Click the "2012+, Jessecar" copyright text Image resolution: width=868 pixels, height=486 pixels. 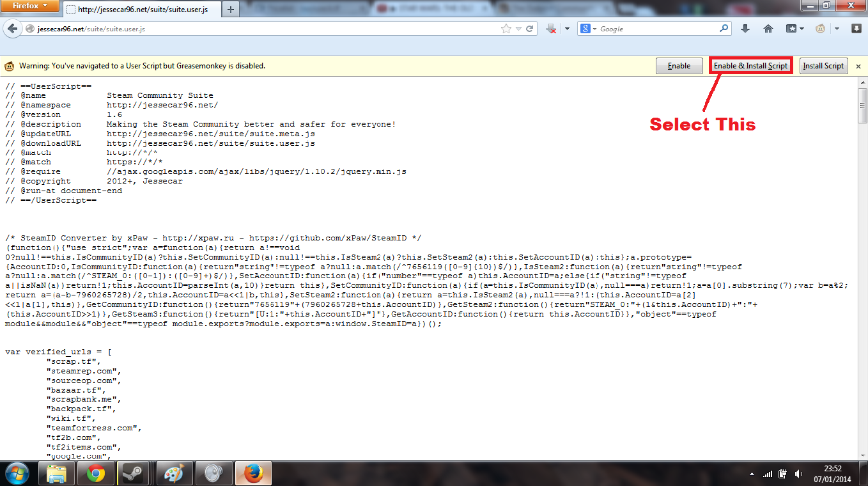[x=144, y=181]
